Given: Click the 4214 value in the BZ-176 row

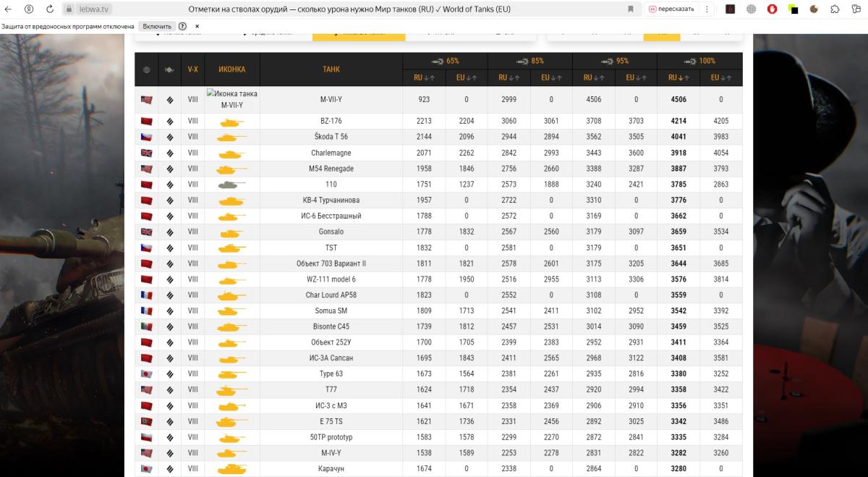Looking at the screenshot, I should pos(678,121).
